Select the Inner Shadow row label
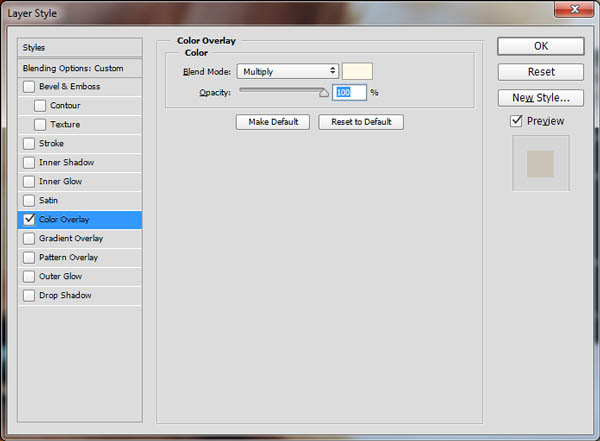The image size is (600, 441). (67, 162)
